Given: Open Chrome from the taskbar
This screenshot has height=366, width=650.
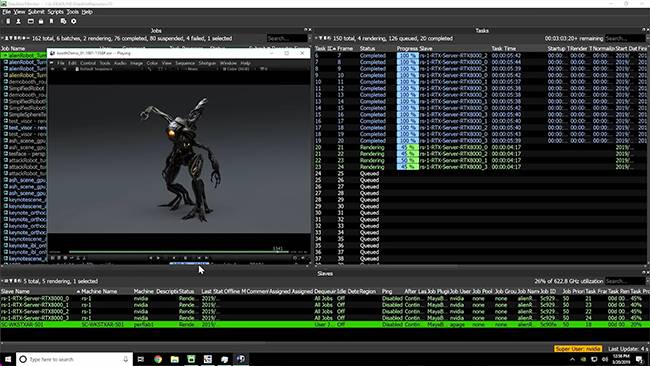Looking at the screenshot, I should click(x=158, y=359).
